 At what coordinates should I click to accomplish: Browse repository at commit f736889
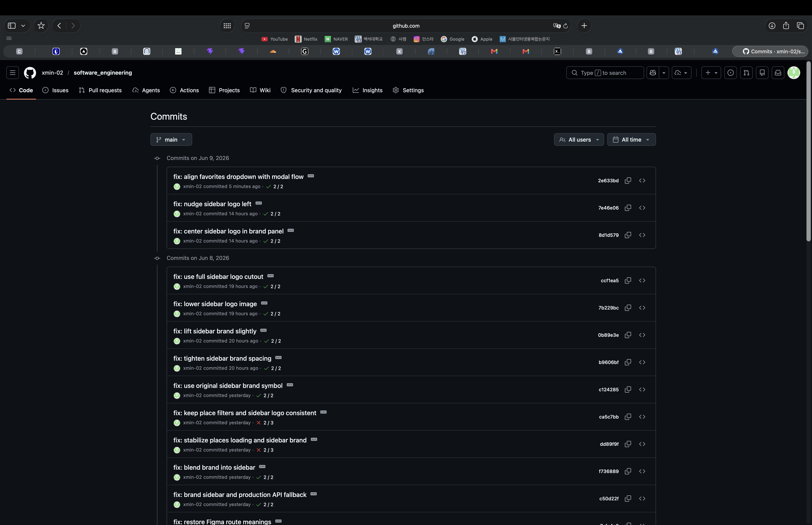pos(642,471)
